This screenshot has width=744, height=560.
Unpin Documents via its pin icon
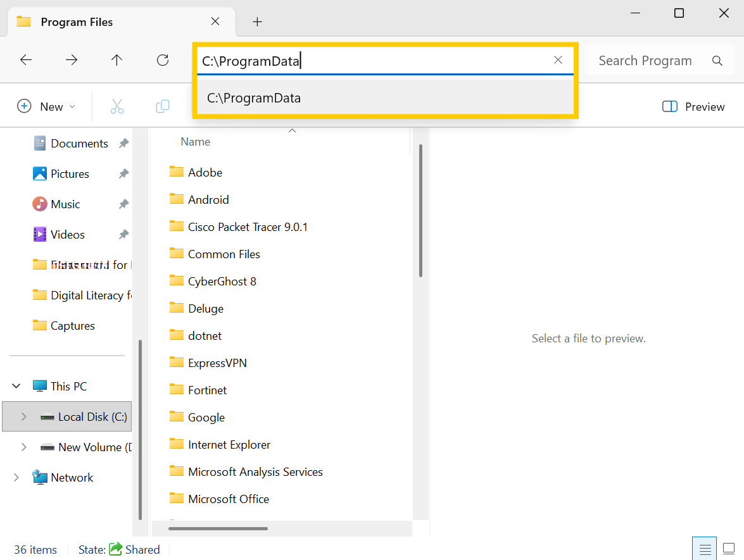123,143
